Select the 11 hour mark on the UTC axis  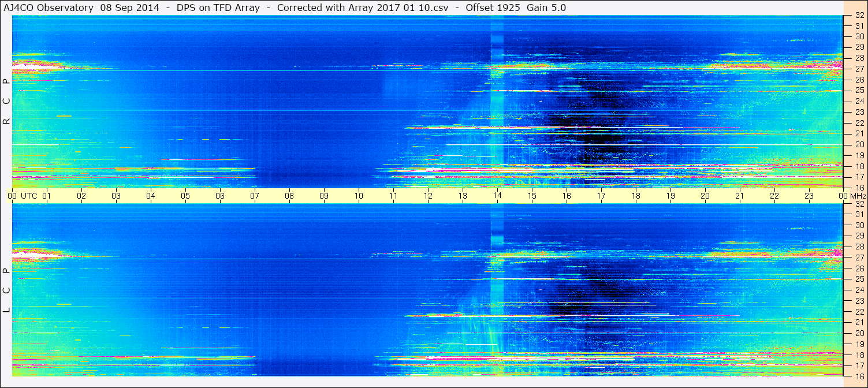tap(393, 196)
